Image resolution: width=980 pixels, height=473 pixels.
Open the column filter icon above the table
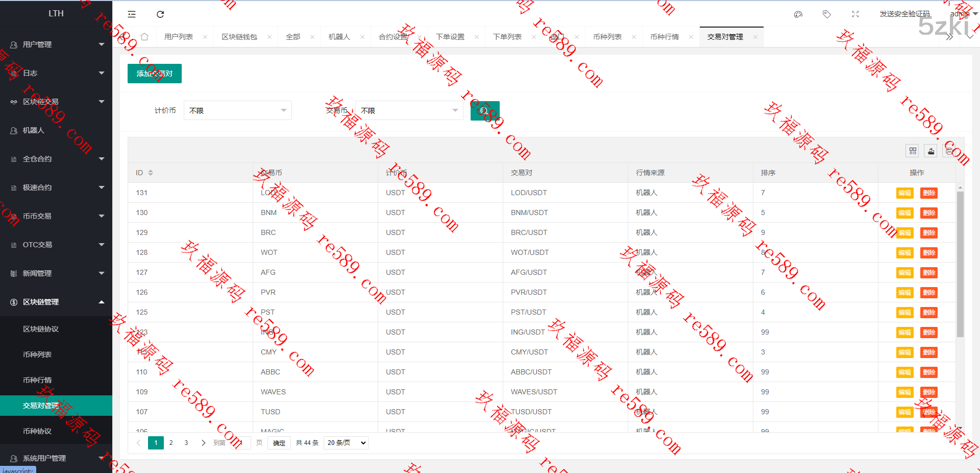(913, 151)
